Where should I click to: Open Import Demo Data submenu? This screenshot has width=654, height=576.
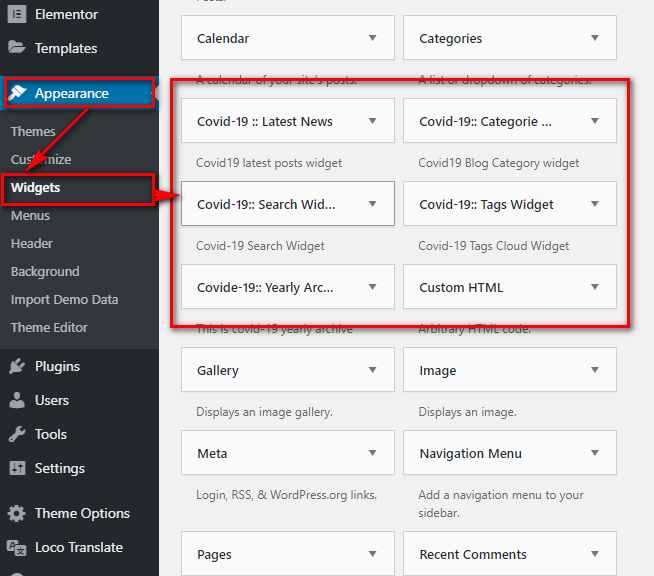pyautogui.click(x=64, y=299)
